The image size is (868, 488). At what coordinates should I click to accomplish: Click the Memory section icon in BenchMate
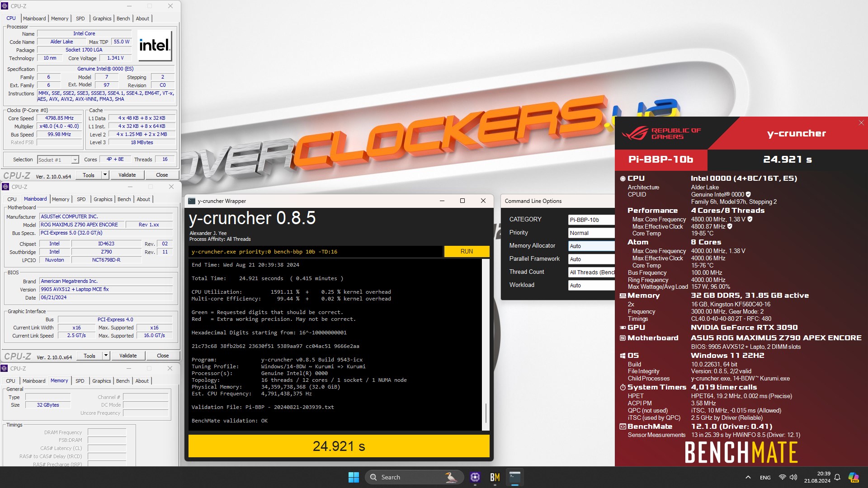coord(623,296)
